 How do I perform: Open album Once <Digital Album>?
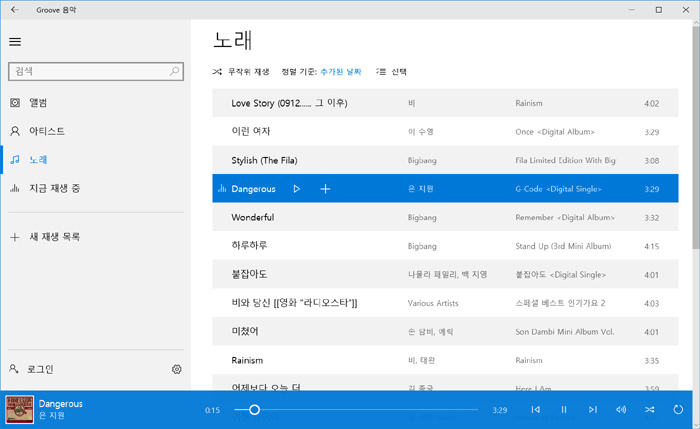click(555, 132)
